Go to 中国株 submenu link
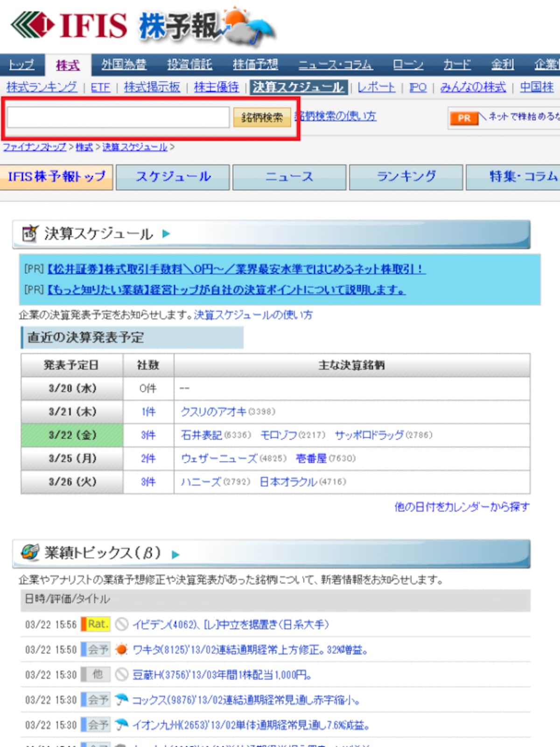The height and width of the screenshot is (747, 560). click(537, 87)
